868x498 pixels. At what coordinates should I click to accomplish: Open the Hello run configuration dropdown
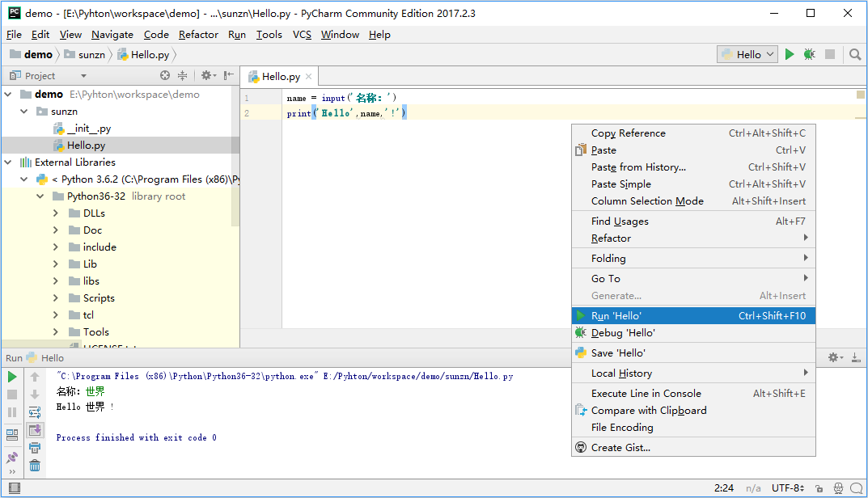747,54
